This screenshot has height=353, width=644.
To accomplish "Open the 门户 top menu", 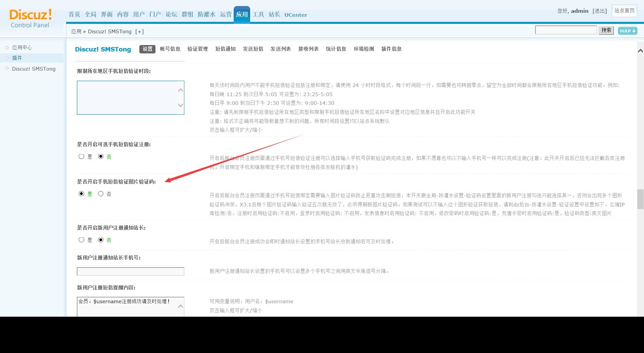I will (x=155, y=14).
